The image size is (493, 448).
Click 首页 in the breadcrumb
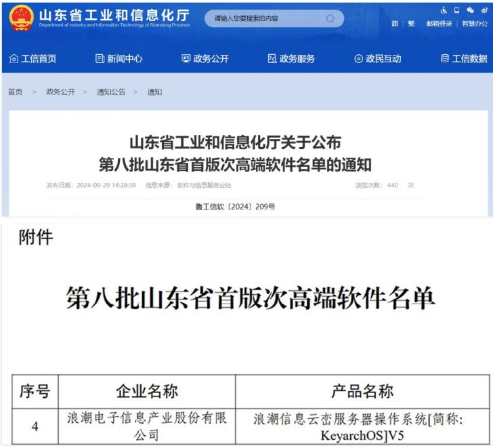click(15, 92)
